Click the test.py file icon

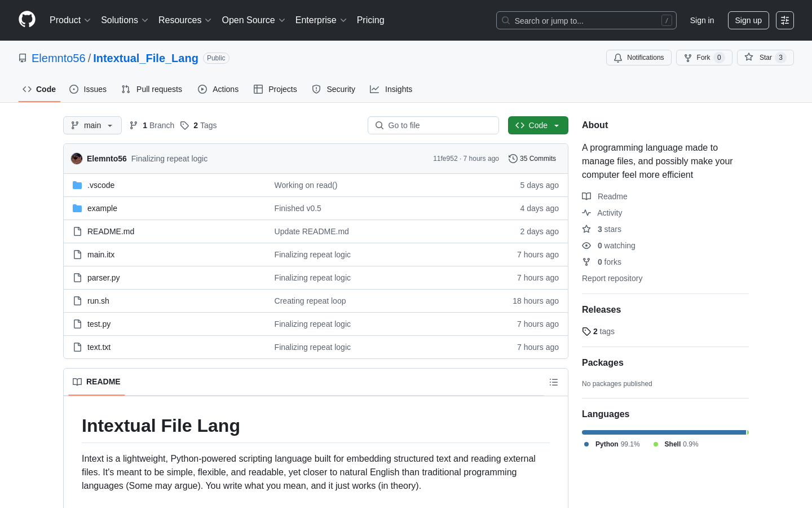pos(77,324)
